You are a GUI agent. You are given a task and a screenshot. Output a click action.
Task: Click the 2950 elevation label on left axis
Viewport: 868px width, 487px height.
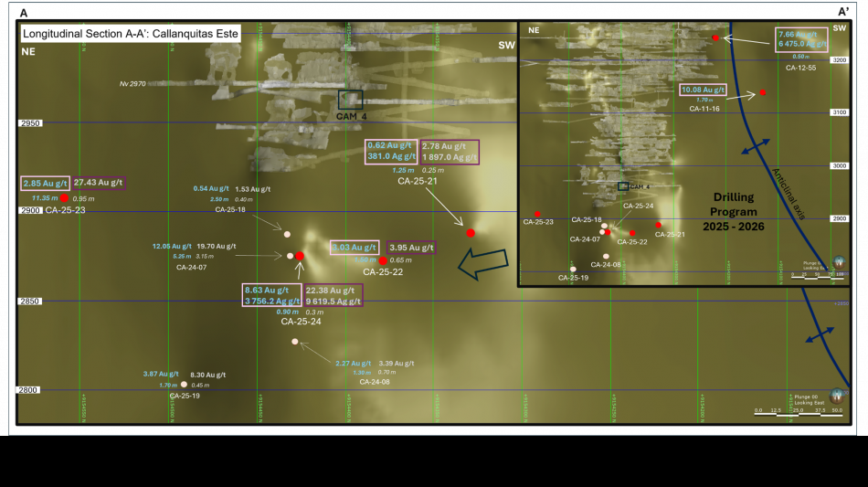(31, 122)
